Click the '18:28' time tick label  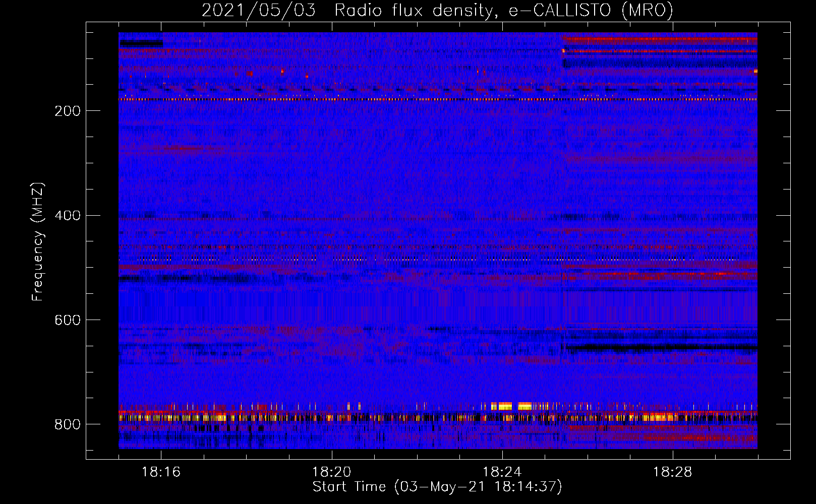[672, 472]
